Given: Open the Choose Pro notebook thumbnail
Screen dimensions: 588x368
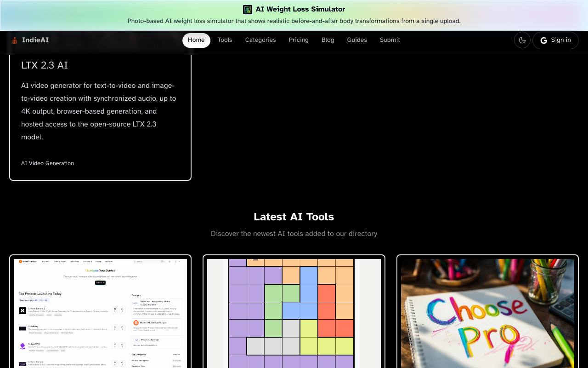Looking at the screenshot, I should pos(487,313).
